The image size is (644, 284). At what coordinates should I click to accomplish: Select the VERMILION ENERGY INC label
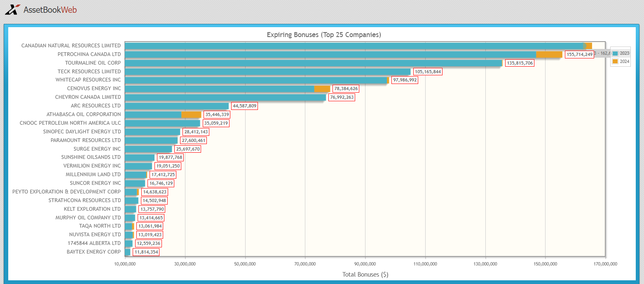(x=92, y=166)
